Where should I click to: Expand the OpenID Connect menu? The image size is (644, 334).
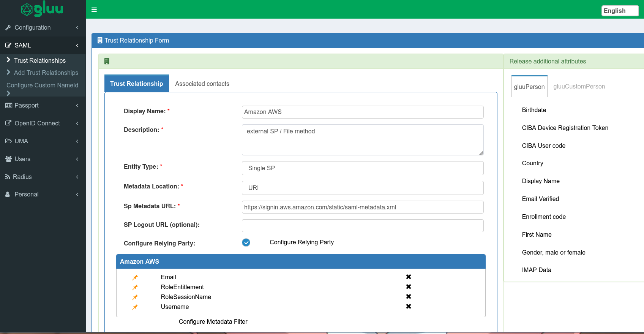click(x=43, y=123)
